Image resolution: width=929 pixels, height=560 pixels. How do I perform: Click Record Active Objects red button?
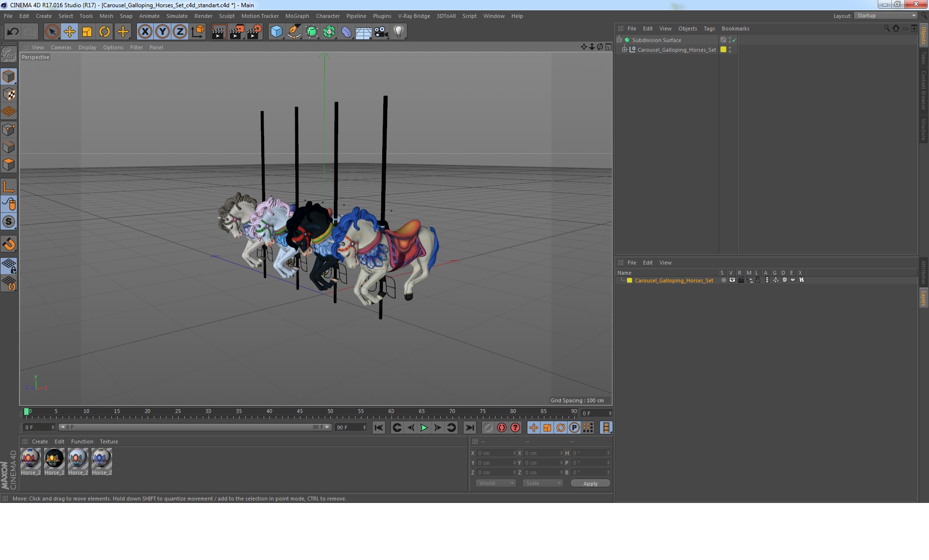(x=488, y=427)
